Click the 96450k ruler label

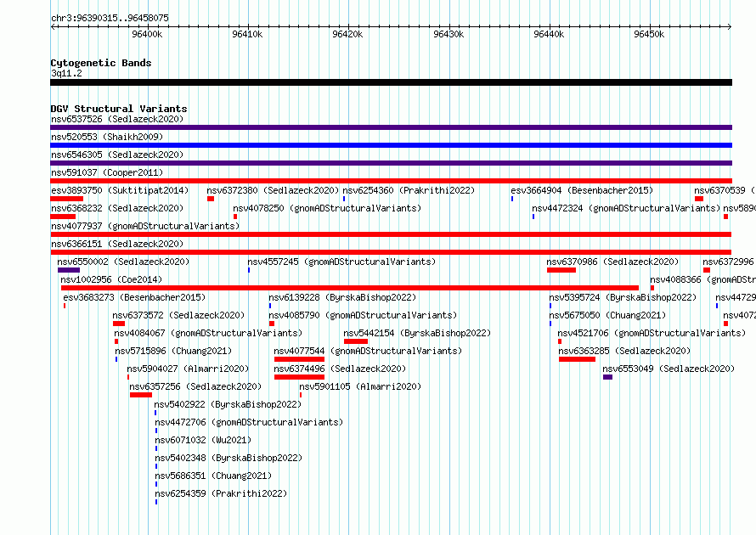[649, 34]
